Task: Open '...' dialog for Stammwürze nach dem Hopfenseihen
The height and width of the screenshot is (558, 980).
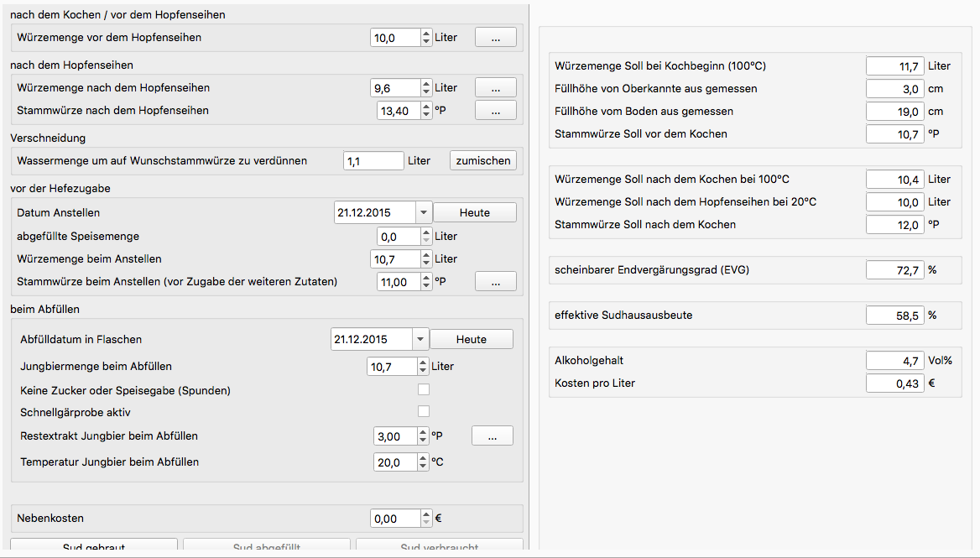Action: (x=496, y=111)
